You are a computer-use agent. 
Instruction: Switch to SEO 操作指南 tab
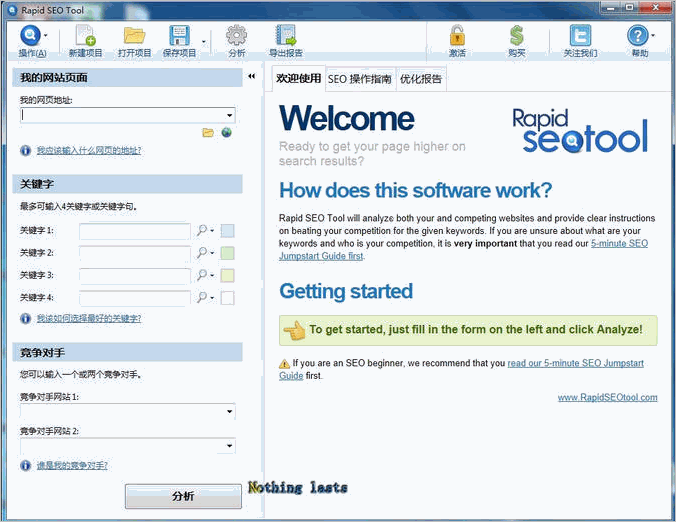360,79
